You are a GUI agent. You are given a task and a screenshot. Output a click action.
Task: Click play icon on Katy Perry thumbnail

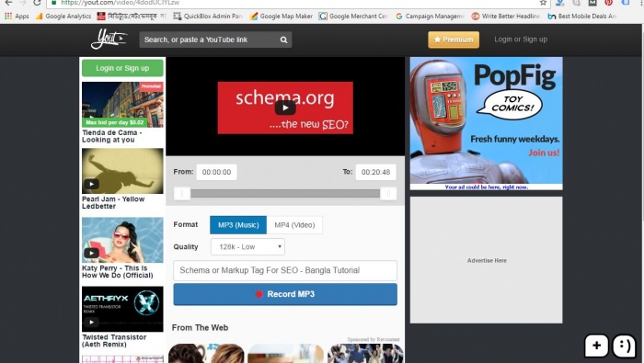pos(92,253)
